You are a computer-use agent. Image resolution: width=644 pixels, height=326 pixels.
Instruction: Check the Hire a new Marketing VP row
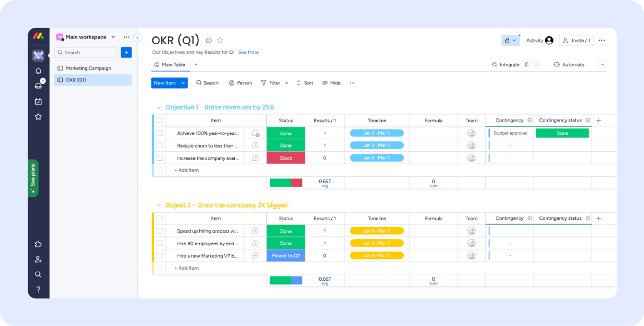pyautogui.click(x=160, y=255)
